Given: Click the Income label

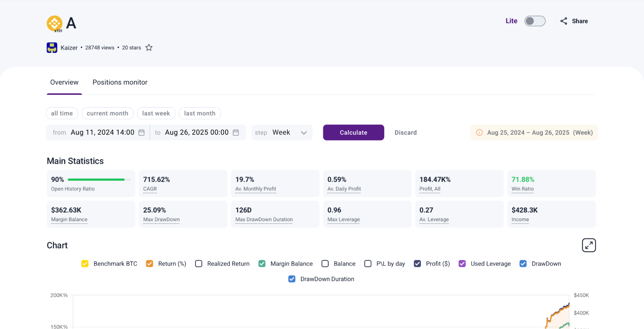Looking at the screenshot, I should pos(520,220).
